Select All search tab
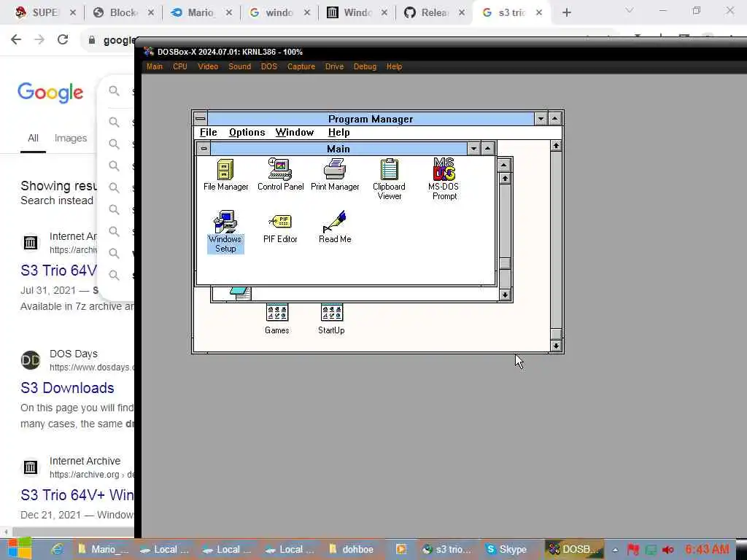This screenshot has width=747, height=560. tap(33, 138)
